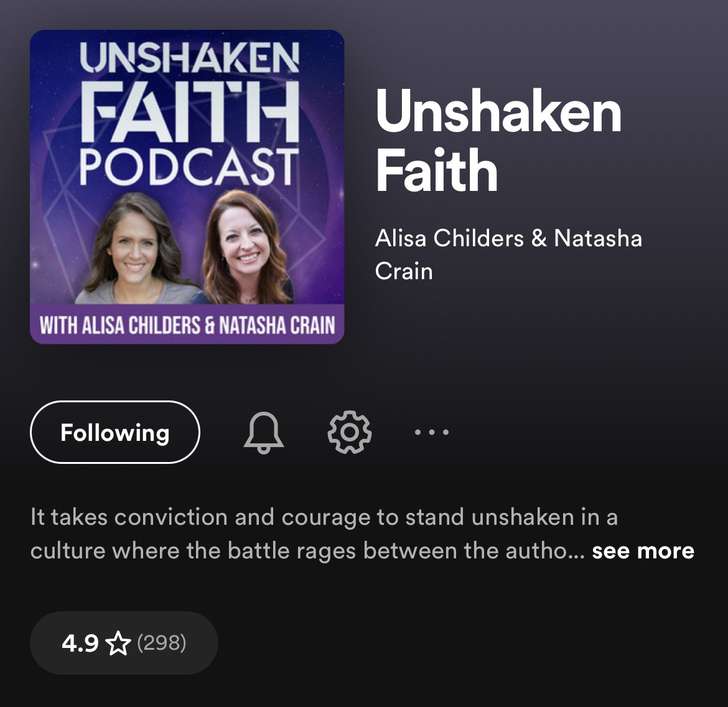Open podcast settings via gear icon
The image size is (728, 707).
click(x=349, y=432)
